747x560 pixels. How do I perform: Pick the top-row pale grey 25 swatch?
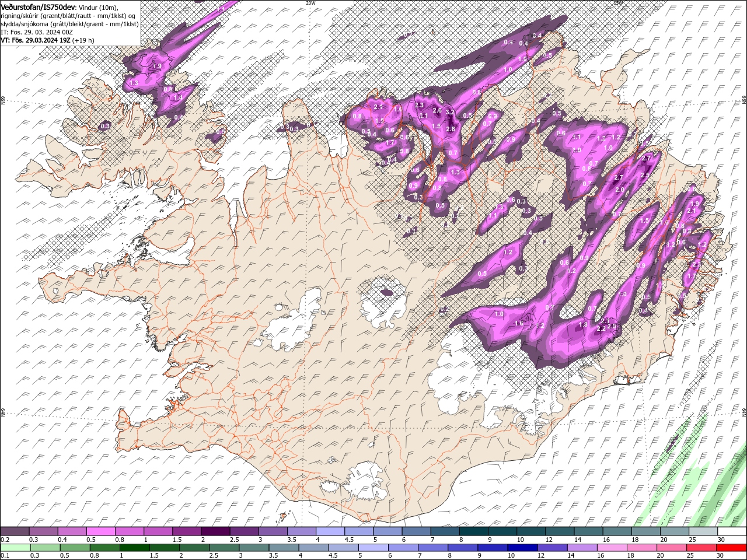pos(703,531)
